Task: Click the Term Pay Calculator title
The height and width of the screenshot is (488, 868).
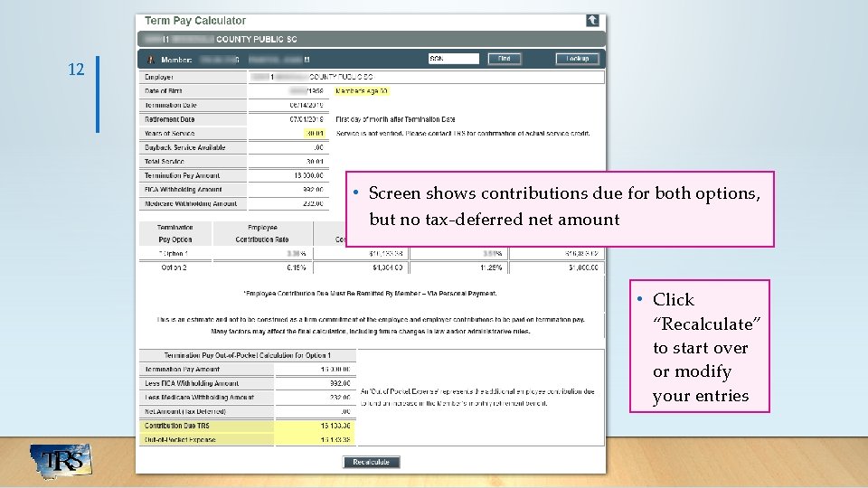Action: (x=195, y=21)
